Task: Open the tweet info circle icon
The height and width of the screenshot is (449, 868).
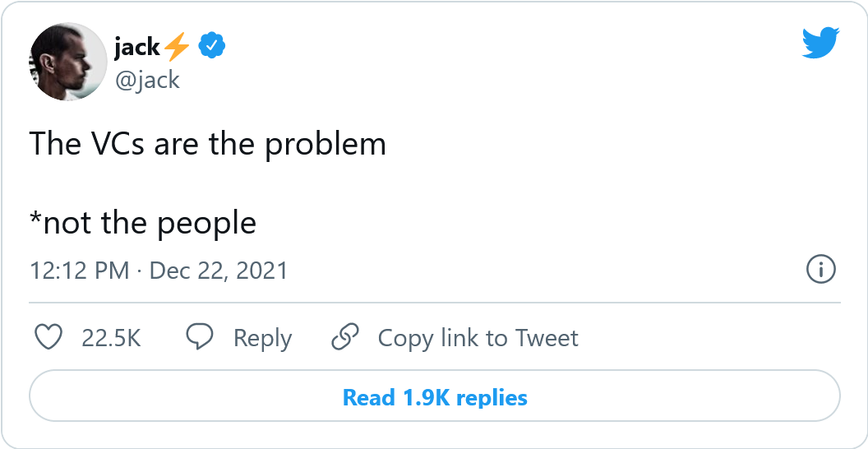Action: coord(821,269)
